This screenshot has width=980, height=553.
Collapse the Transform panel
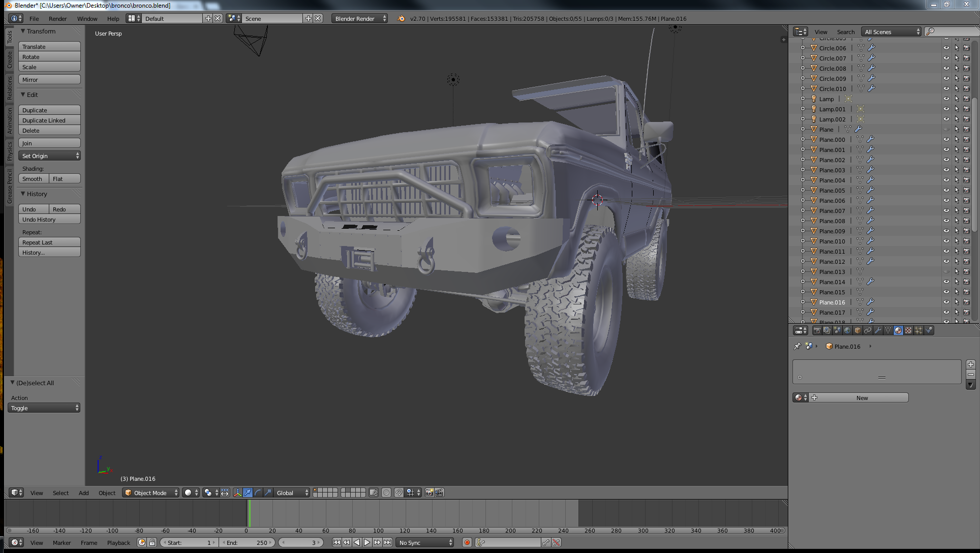point(23,31)
